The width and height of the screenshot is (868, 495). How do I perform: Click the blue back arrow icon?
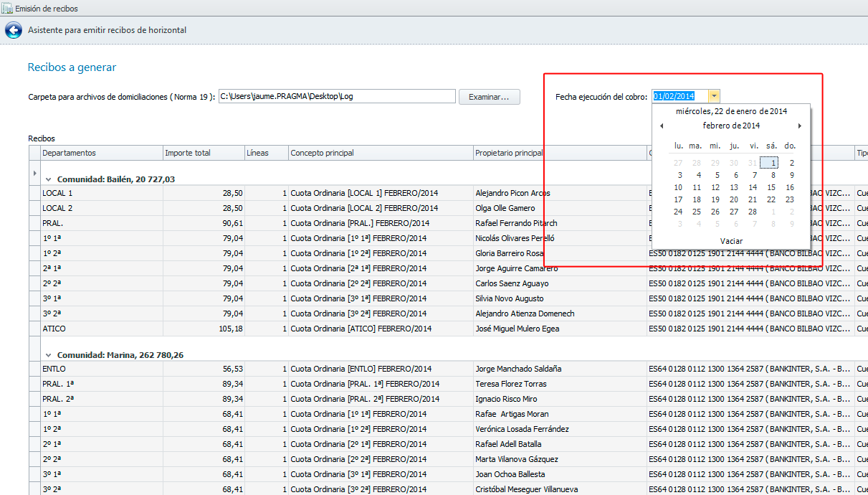click(x=13, y=30)
